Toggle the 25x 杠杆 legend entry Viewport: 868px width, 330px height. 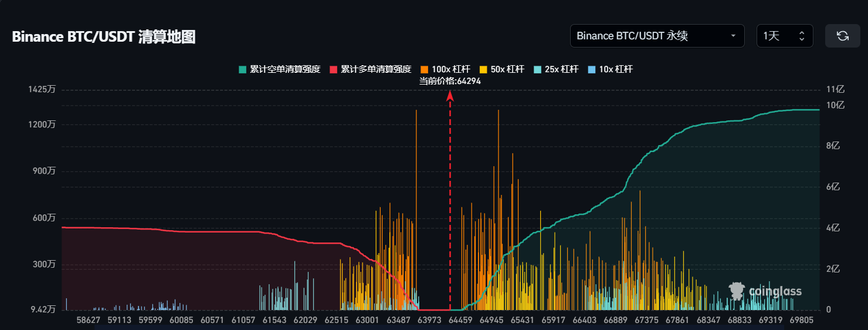point(556,69)
